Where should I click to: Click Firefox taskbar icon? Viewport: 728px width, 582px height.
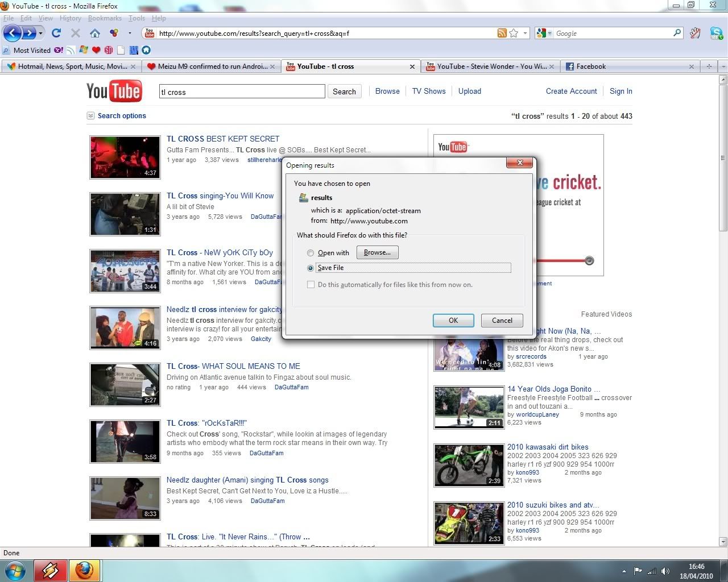(x=84, y=569)
